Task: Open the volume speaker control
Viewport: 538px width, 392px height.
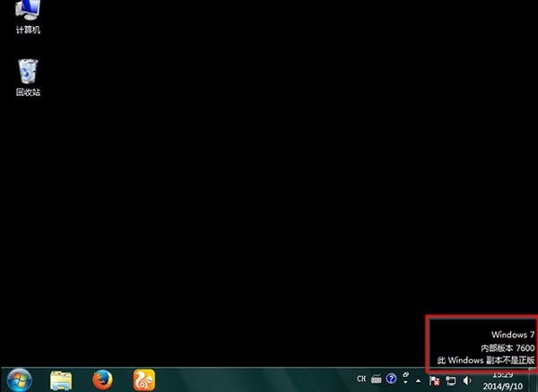Action: click(467, 379)
